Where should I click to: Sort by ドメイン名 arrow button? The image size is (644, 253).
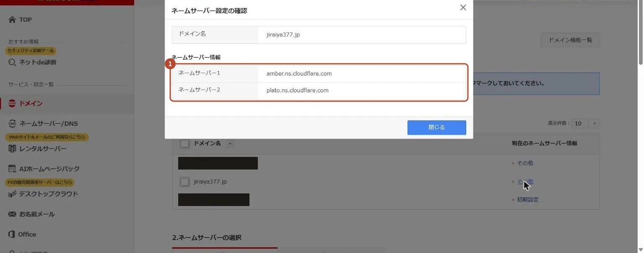pos(230,144)
